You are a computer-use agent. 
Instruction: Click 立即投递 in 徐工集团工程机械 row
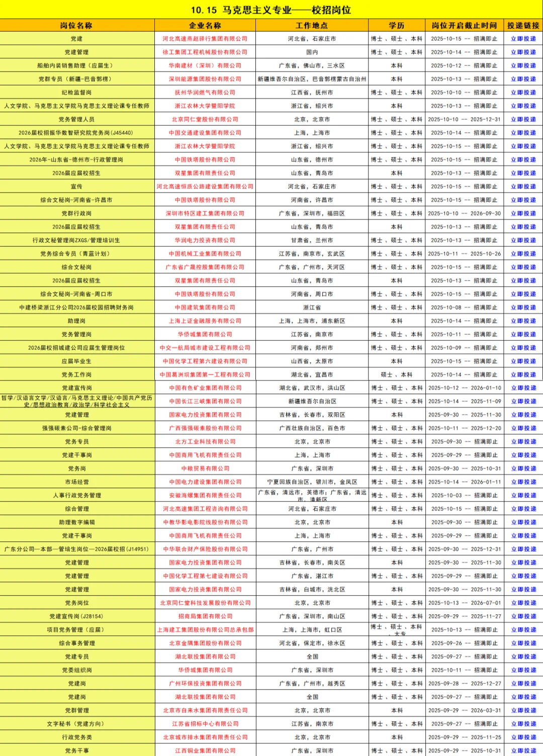(x=523, y=52)
